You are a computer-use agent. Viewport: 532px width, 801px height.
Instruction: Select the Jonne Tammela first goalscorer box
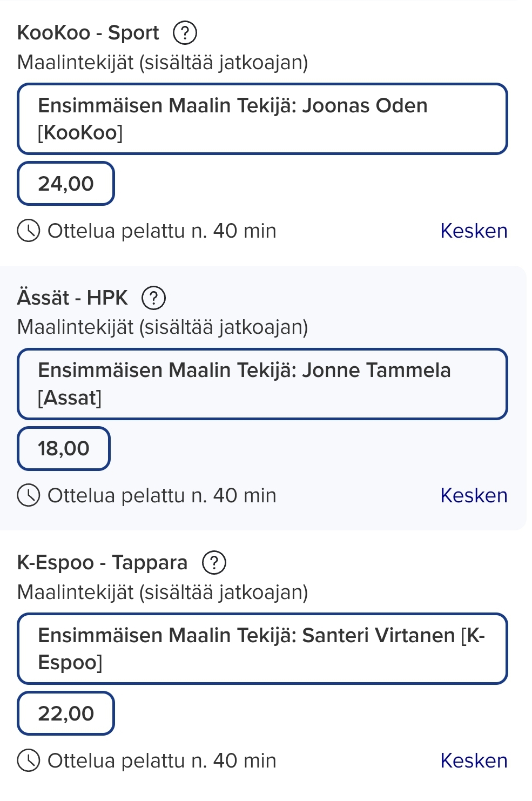pyautogui.click(x=262, y=384)
